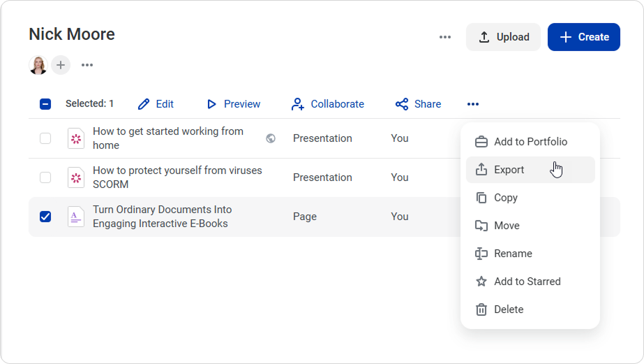644x364 pixels.
Task: Click the globe public icon
Action: coord(271,138)
